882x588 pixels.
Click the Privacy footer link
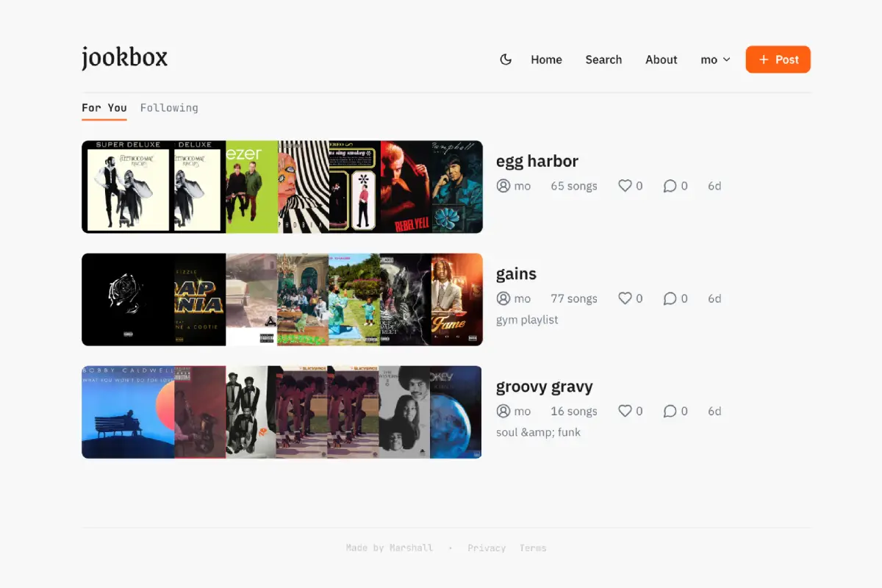[x=487, y=548]
